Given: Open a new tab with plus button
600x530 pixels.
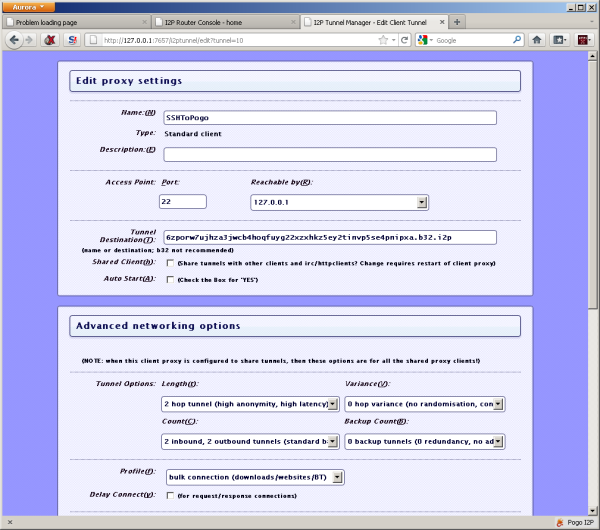Looking at the screenshot, I should click(x=457, y=22).
